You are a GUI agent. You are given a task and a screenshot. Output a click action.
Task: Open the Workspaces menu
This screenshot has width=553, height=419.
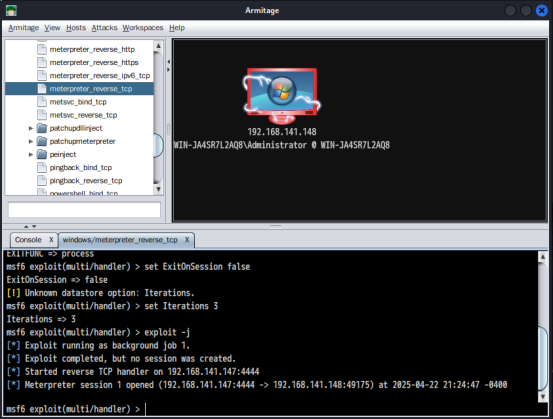pyautogui.click(x=143, y=28)
